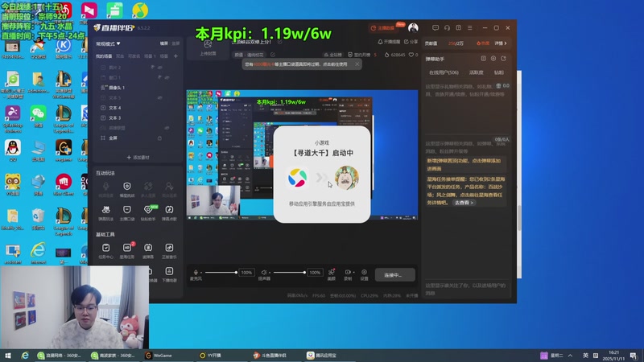Open Windows Start menu

click(8, 356)
